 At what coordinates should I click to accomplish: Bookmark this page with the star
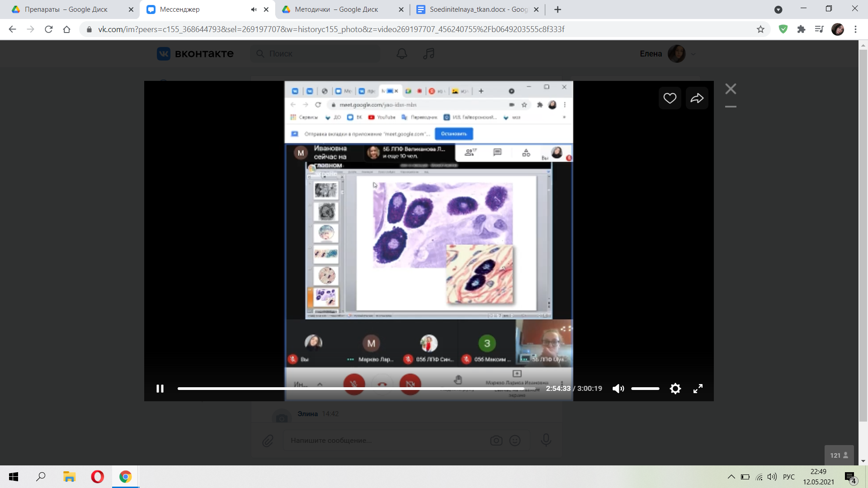pyautogui.click(x=760, y=29)
